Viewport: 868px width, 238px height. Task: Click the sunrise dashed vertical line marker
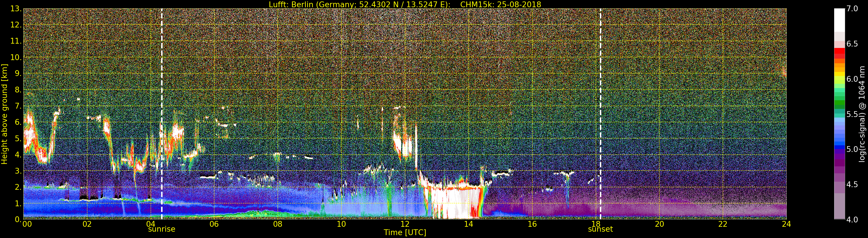coord(162,114)
